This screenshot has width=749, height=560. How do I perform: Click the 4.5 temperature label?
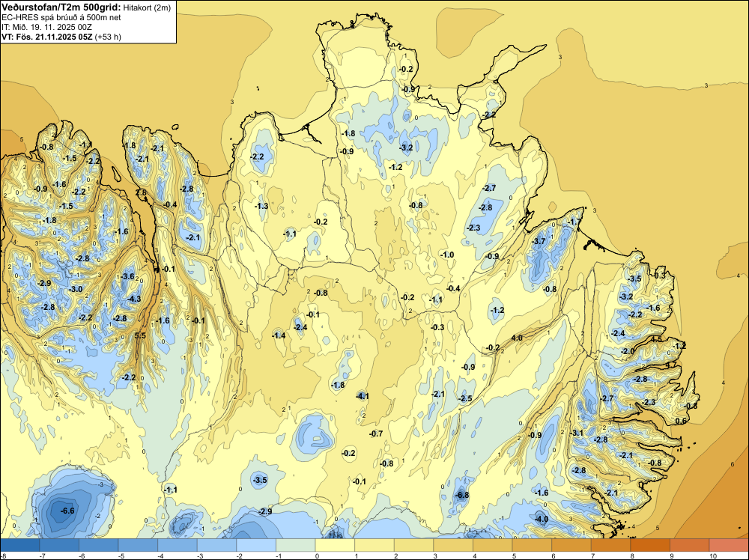(657, 339)
